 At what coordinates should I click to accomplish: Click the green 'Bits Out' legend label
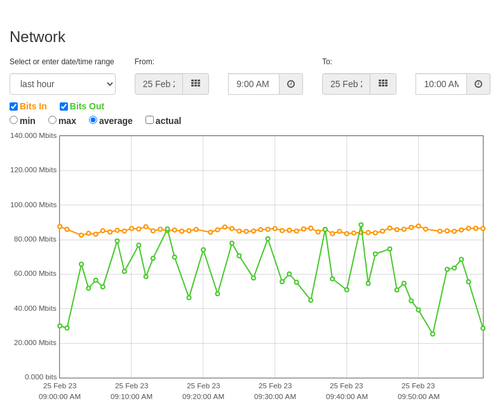tap(87, 106)
